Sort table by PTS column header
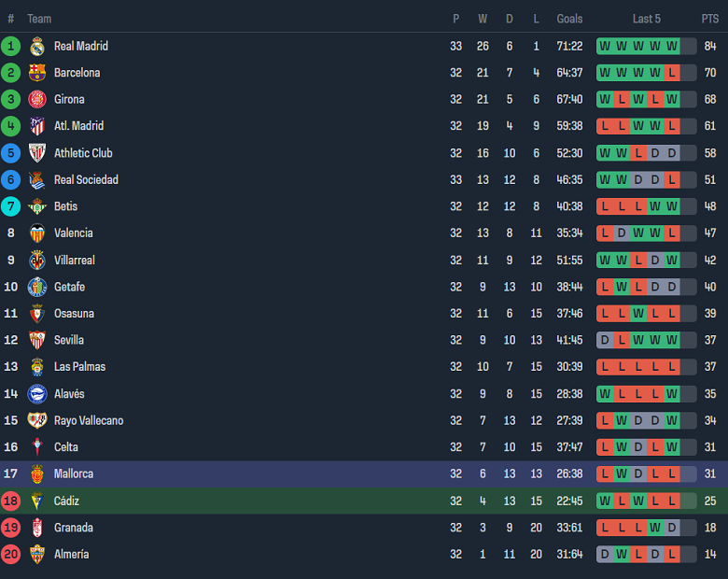This screenshot has width=728, height=579. (710, 19)
